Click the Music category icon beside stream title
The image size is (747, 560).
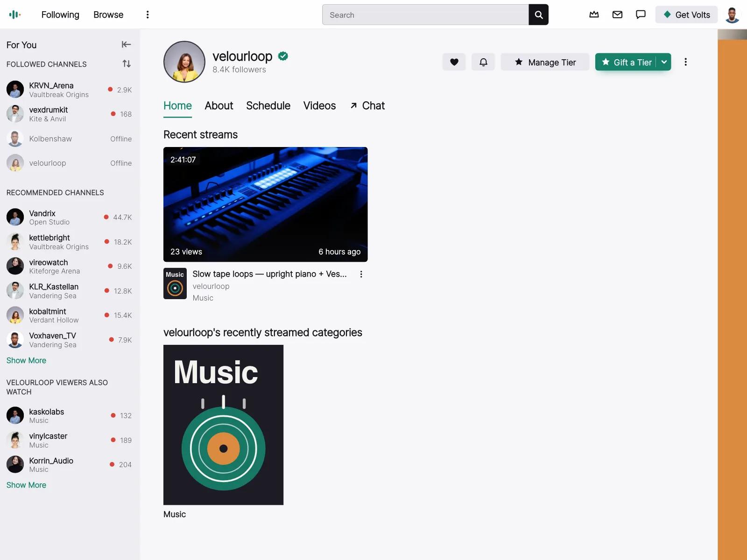point(175,283)
